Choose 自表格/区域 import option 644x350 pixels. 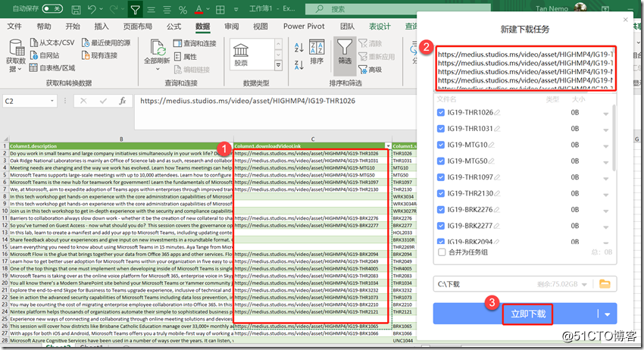(x=52, y=67)
